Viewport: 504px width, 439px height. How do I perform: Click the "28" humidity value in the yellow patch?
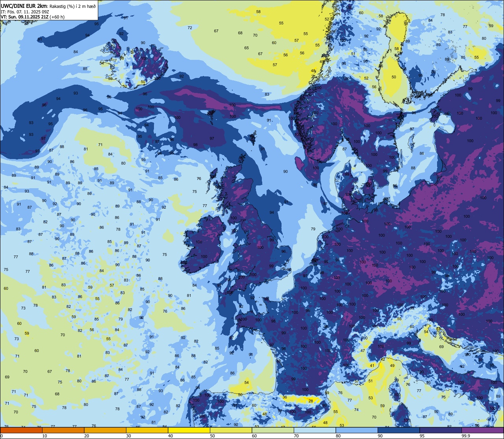311,401
